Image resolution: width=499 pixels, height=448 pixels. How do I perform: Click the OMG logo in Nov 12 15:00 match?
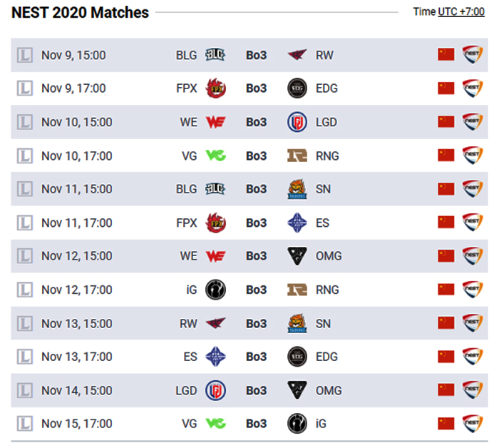[297, 256]
